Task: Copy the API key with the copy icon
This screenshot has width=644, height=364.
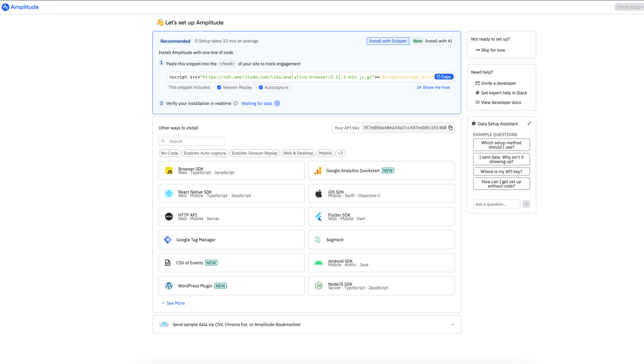Action: click(x=450, y=128)
